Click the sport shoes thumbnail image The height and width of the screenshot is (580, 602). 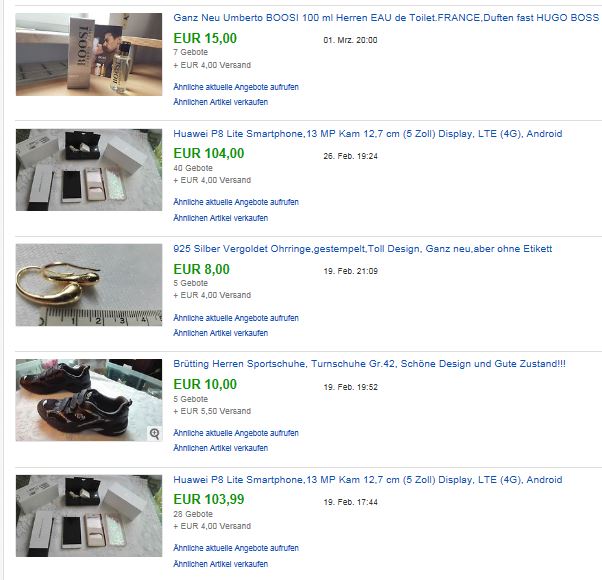(89, 400)
